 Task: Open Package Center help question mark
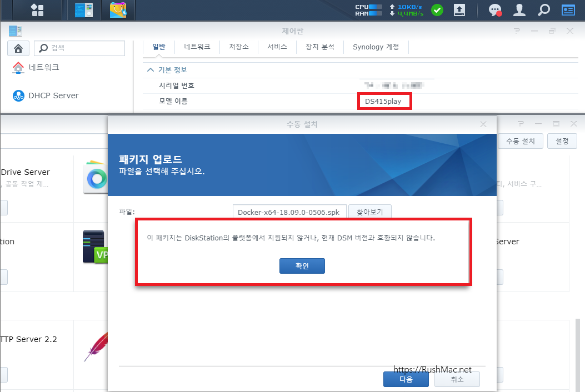click(x=521, y=123)
